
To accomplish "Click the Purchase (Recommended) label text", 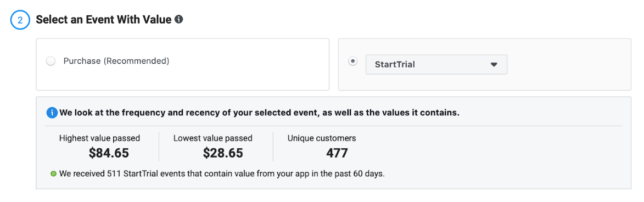I will (116, 61).
